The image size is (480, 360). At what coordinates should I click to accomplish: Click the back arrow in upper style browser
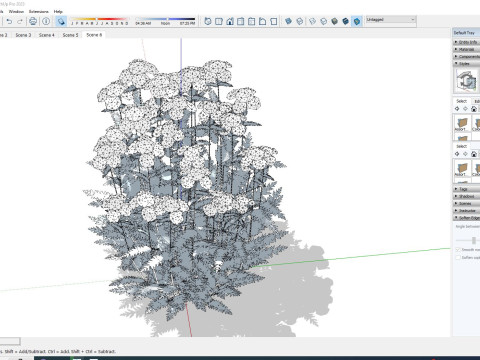457,109
